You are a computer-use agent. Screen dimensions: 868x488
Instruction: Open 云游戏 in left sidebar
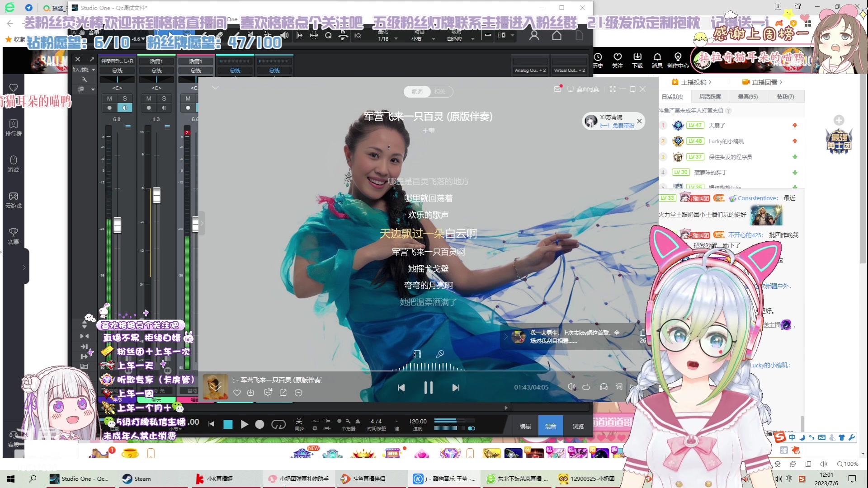pos(14,200)
